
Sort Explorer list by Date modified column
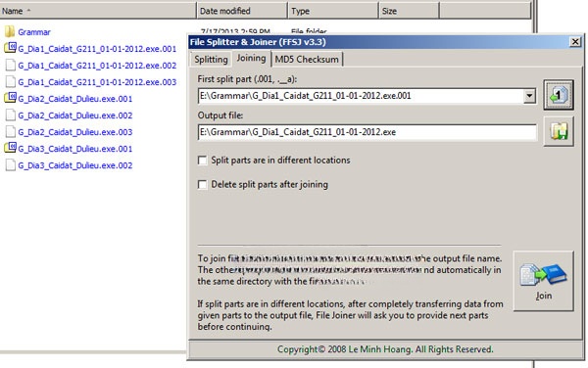tap(242, 11)
